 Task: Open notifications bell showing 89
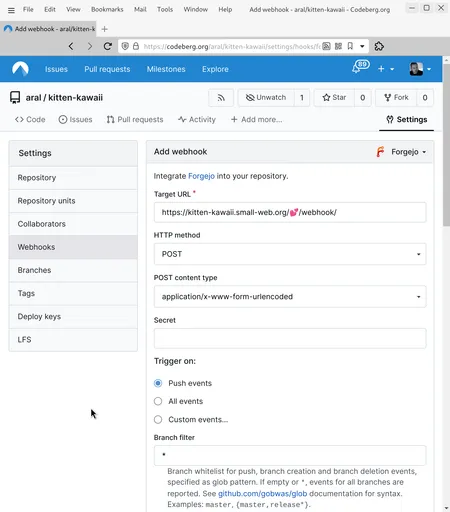[360, 66]
